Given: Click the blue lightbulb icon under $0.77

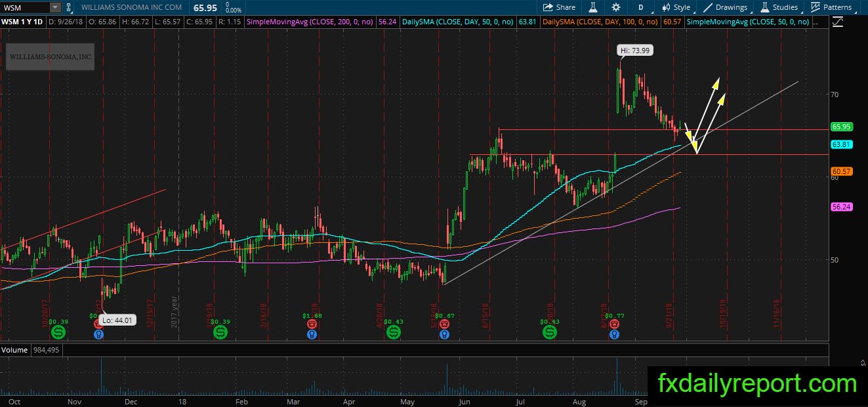Looking at the screenshot, I should coord(613,334).
